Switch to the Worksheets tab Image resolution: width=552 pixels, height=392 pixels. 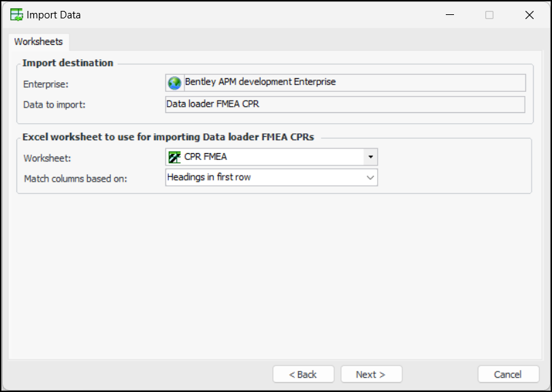(x=39, y=42)
